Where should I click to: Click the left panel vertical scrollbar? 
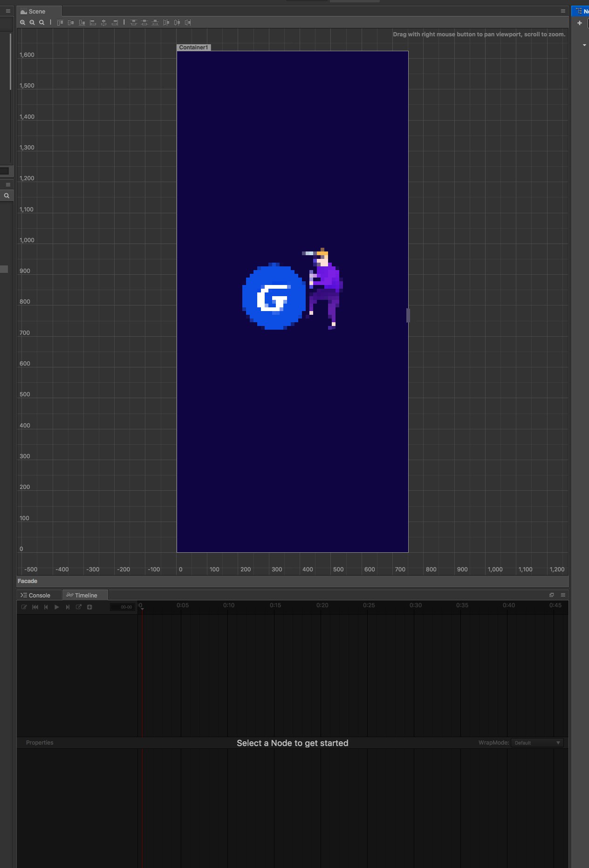(x=10, y=61)
